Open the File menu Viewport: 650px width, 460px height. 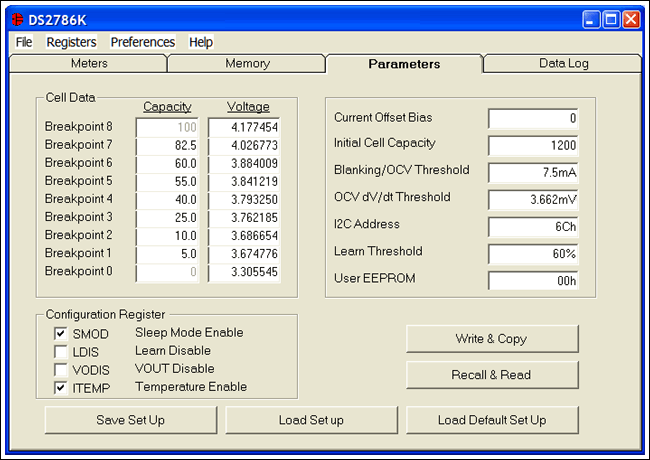pos(24,42)
